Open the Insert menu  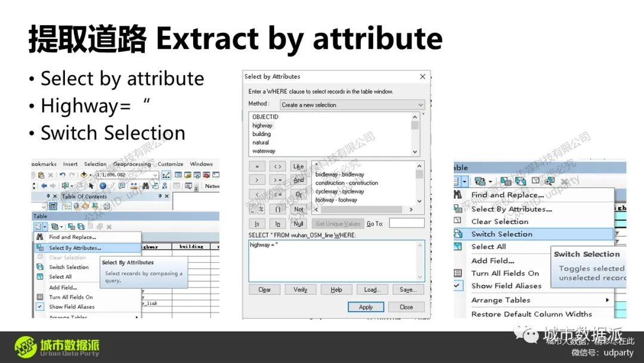point(70,164)
